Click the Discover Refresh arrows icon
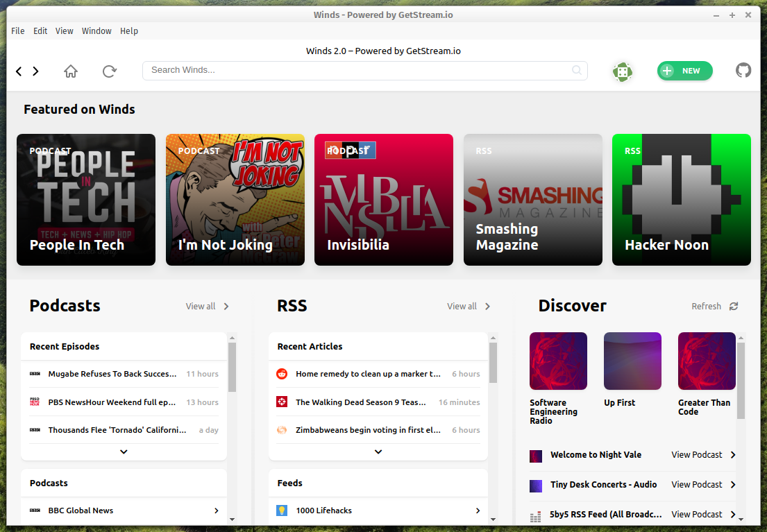 tap(733, 306)
